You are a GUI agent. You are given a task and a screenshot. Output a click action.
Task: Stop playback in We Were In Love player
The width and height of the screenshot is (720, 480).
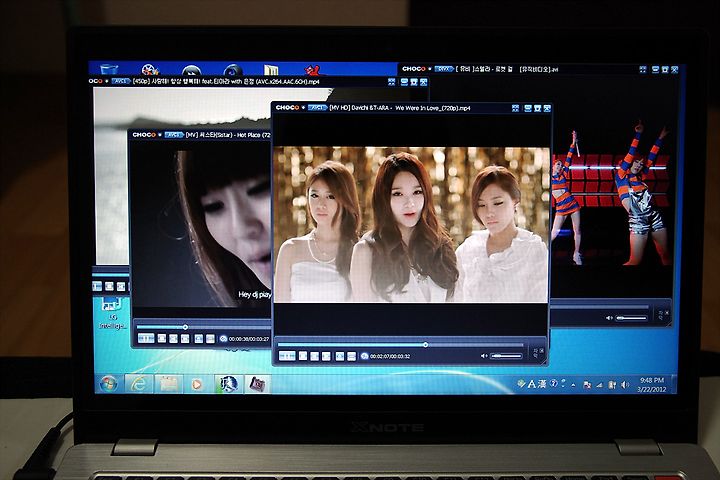pyautogui.click(x=303, y=356)
